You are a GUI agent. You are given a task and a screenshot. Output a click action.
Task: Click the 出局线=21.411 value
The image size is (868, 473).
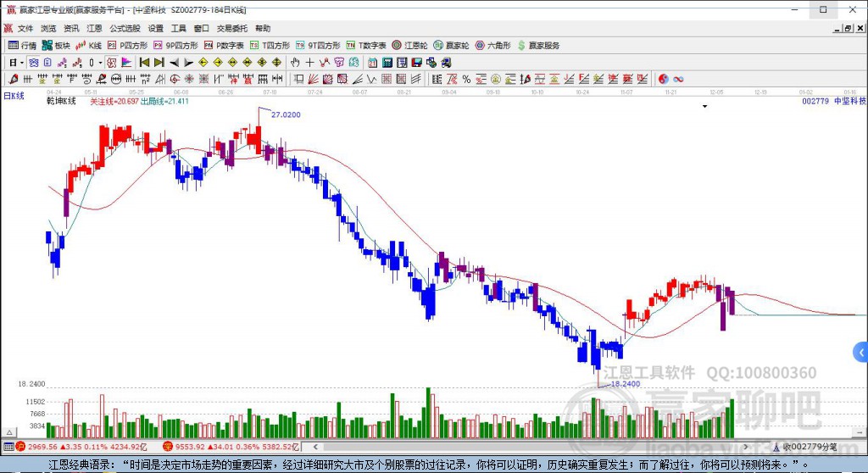click(x=165, y=102)
